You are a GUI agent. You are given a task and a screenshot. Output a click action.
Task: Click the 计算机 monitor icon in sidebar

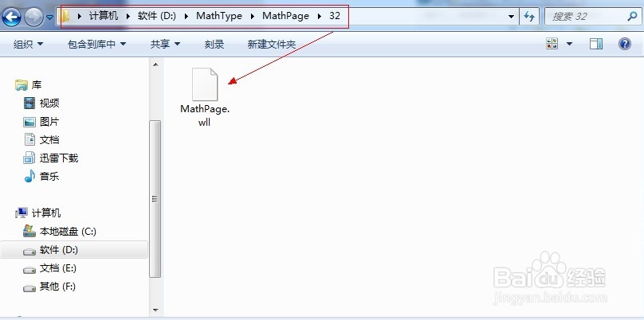point(22,213)
